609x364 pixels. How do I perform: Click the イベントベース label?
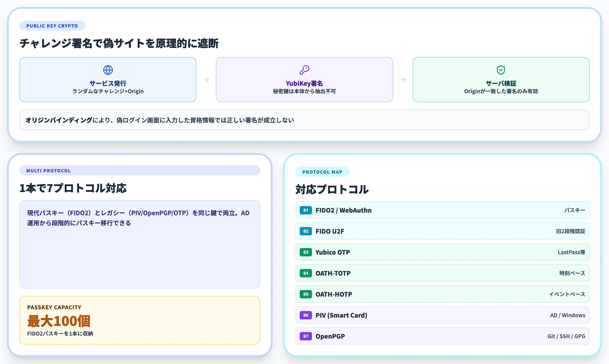[x=567, y=294]
